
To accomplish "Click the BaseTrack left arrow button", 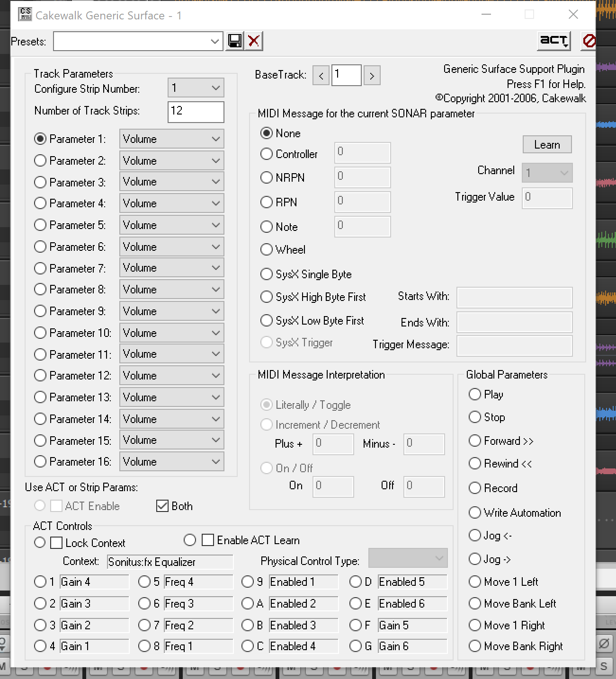I will point(321,76).
